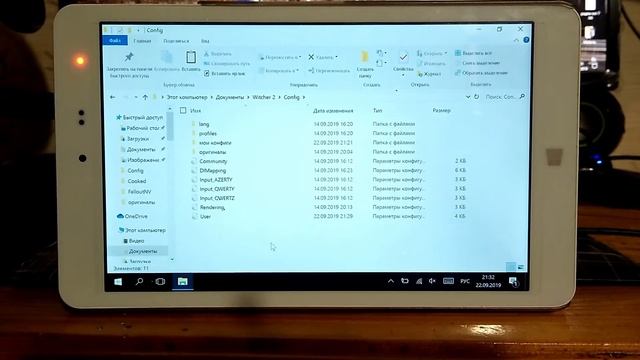Viewport: 640px width, 360px height.
Task: Click History in the ribbon
Action: [x=429, y=74]
